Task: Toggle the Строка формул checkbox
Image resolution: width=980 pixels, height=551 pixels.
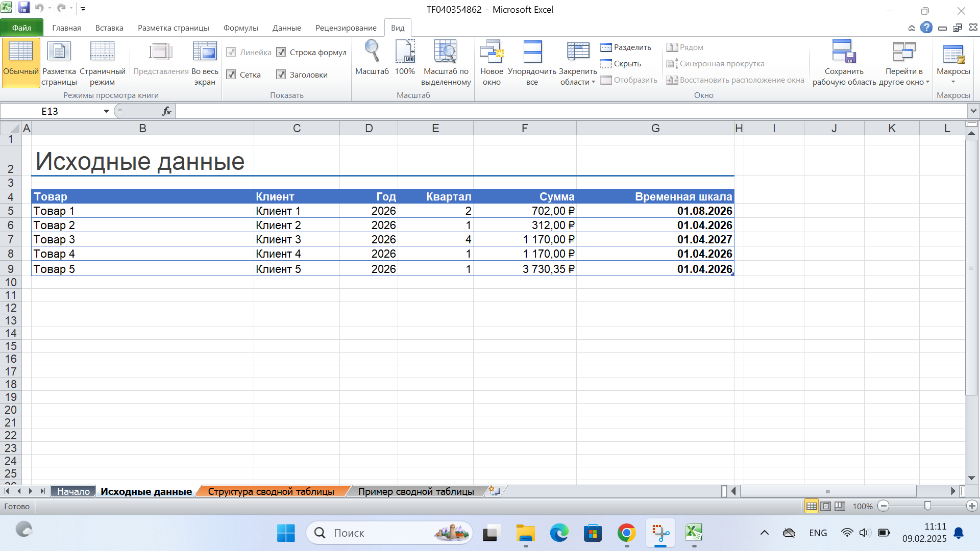Action: [281, 52]
